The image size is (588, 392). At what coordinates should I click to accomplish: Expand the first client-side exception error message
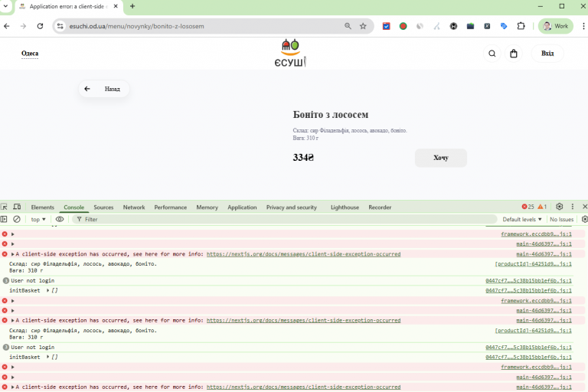point(13,254)
